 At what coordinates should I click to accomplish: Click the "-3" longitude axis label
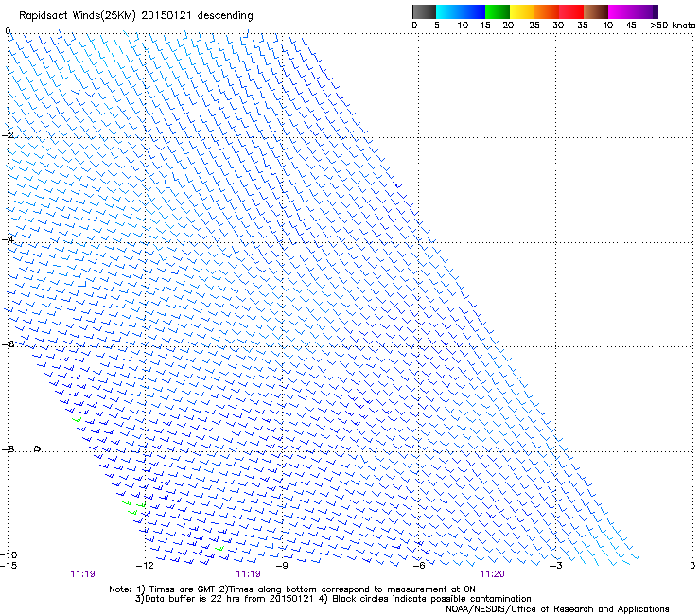click(x=555, y=566)
